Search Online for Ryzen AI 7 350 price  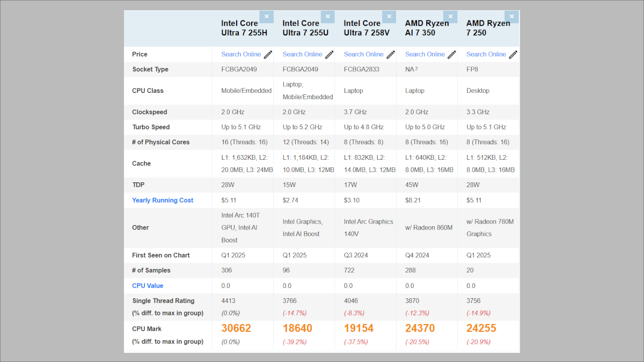(x=425, y=54)
